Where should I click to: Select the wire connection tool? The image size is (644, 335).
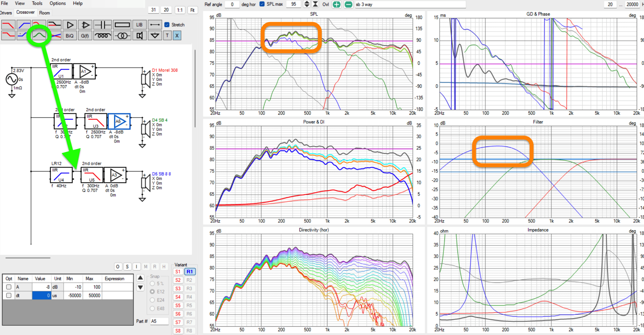tap(155, 25)
